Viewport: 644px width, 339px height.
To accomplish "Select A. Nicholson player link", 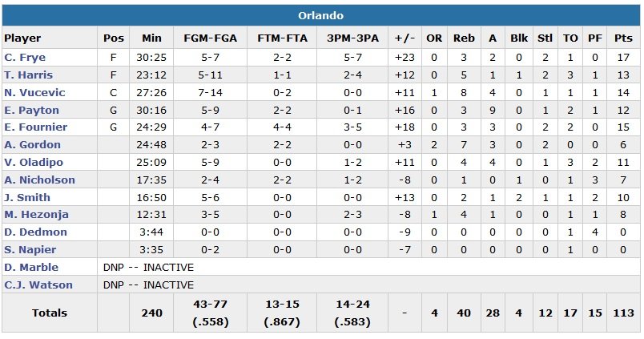I will [39, 180].
